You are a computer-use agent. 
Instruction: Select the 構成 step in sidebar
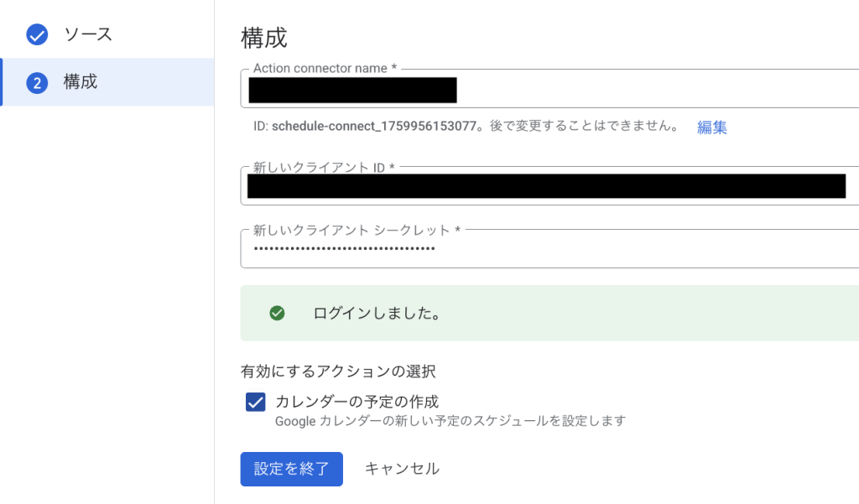(81, 82)
